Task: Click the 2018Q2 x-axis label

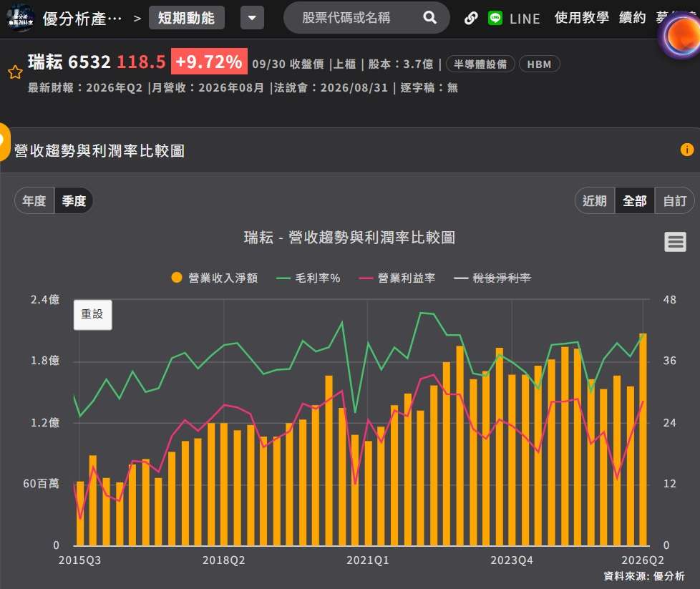Action: tap(223, 560)
